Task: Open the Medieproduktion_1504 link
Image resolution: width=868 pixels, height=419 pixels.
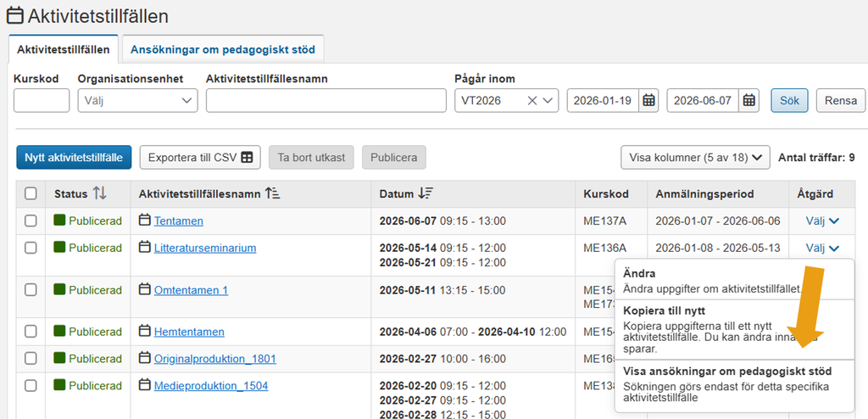Action: [211, 385]
